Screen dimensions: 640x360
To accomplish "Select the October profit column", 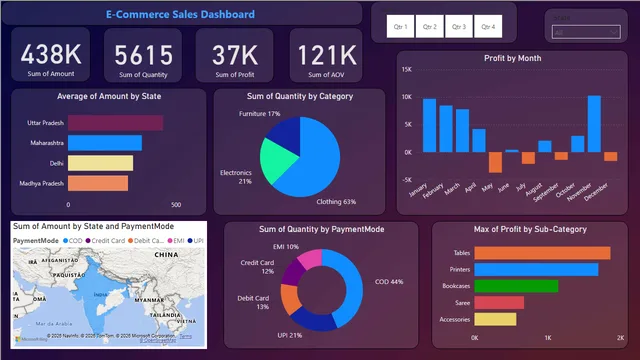I will click(578, 144).
